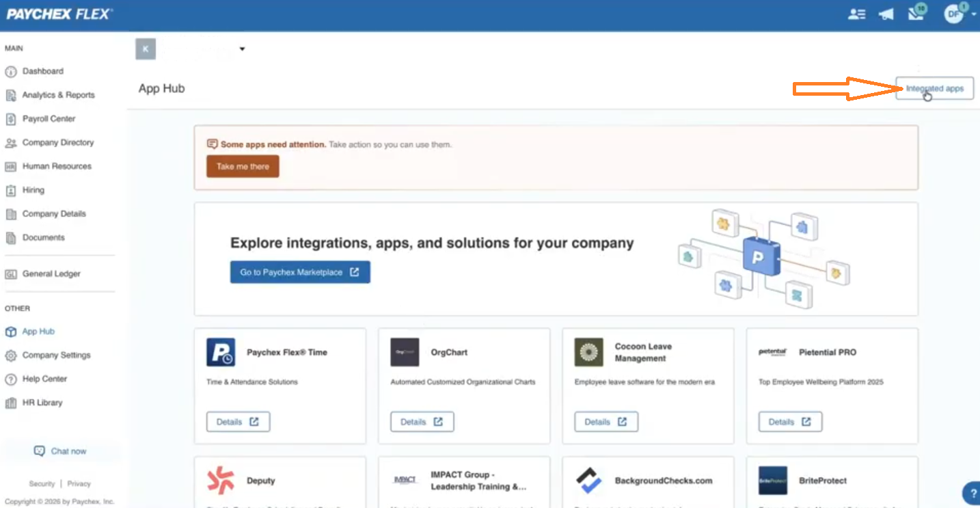Viewport: 980px width, 508px height.
Task: Click the blue help button at bottom right
Action: pos(972,493)
